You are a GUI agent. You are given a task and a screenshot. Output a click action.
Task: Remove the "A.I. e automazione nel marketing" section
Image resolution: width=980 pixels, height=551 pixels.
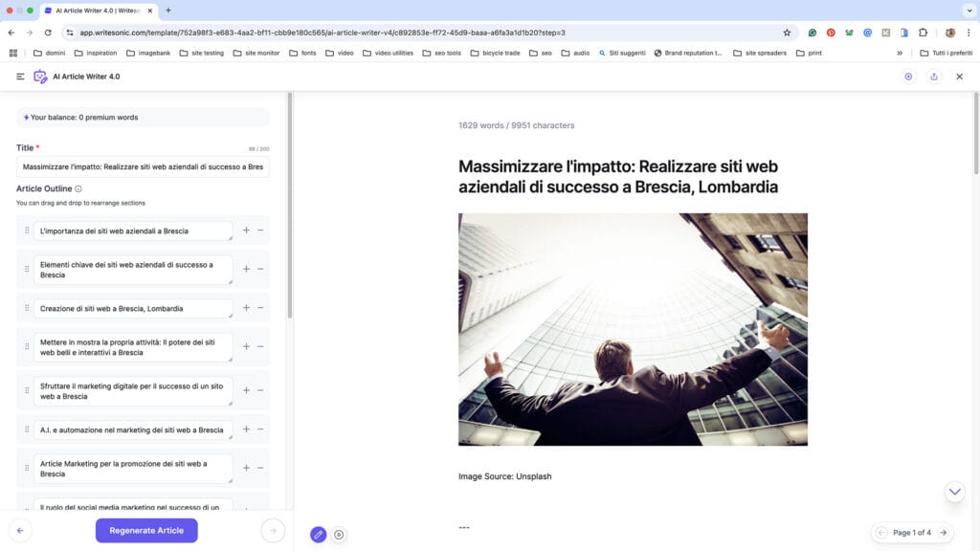click(260, 430)
